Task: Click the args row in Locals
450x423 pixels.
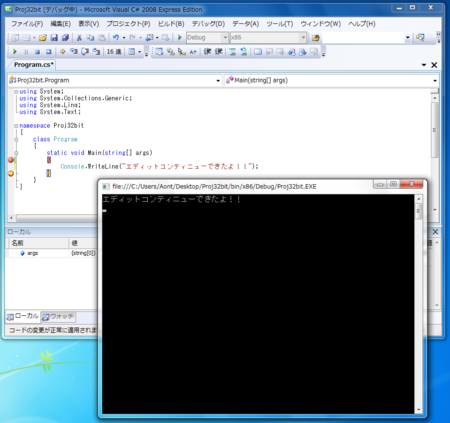Action: tap(52, 253)
